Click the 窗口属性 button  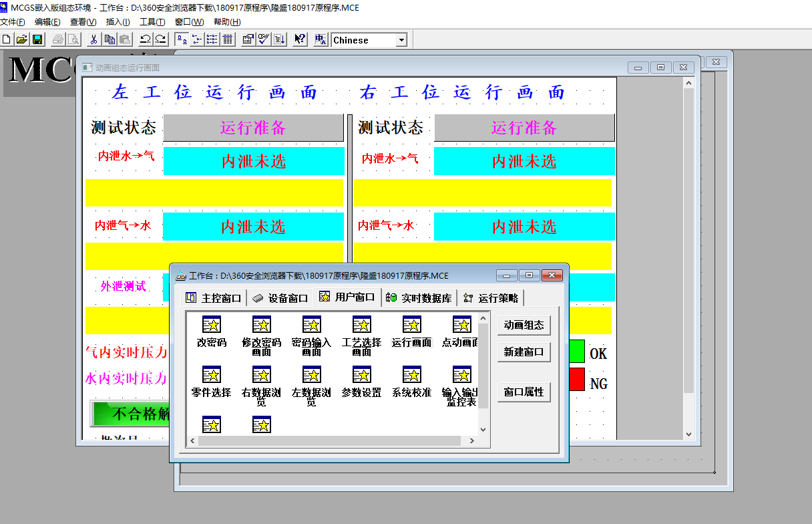point(524,392)
